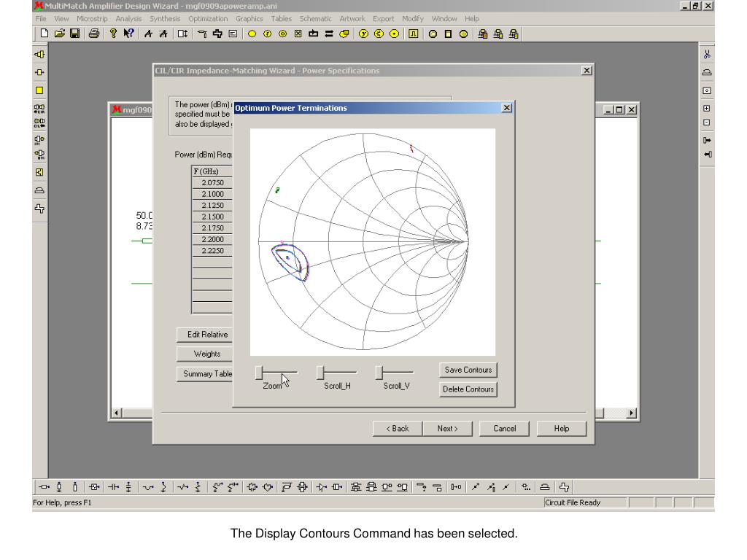Viewport: 747px width, 560px height.
Task: Click the Circuit File Ready status text
Action: [x=573, y=503]
